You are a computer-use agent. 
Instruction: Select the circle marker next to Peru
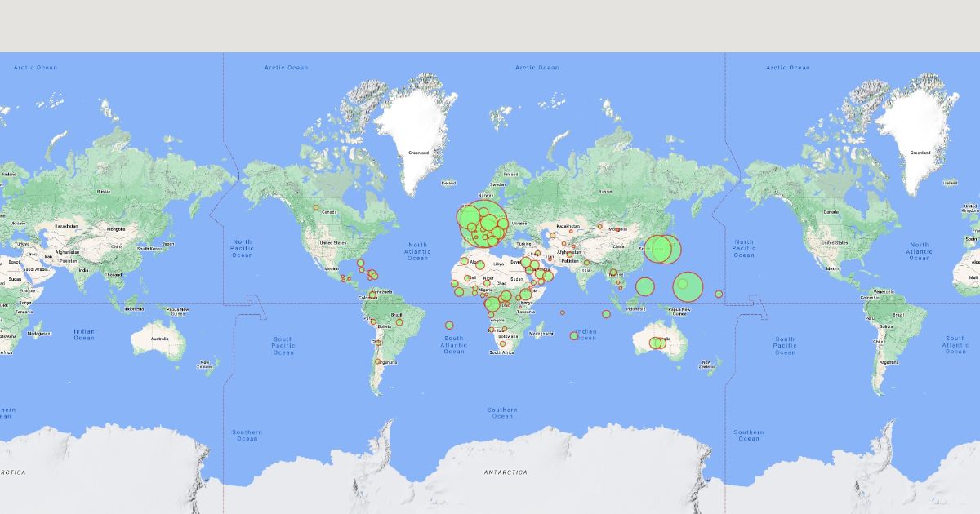click(x=373, y=321)
